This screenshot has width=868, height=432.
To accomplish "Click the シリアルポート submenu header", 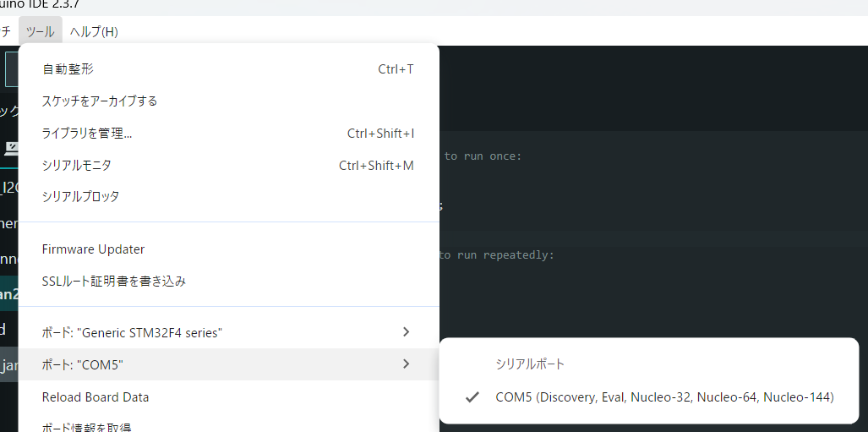I will [x=530, y=364].
